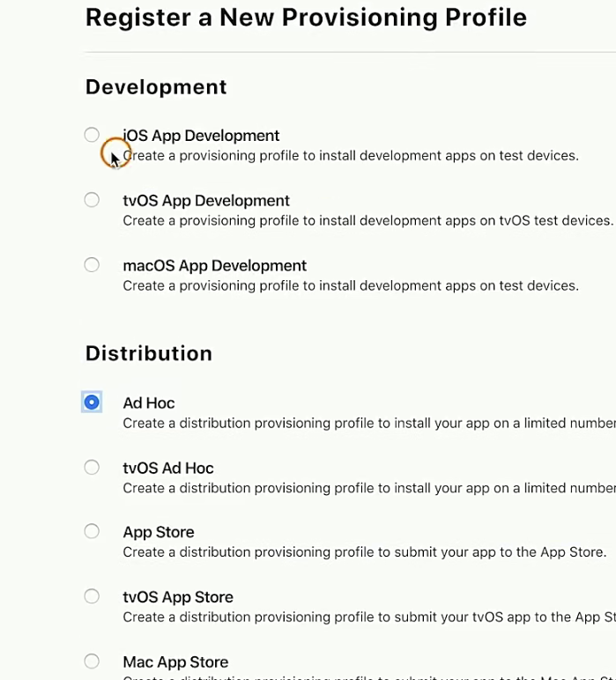Click the "tvOS Ad Hoc" option label
Screen dimensions: 616x680
168,469
